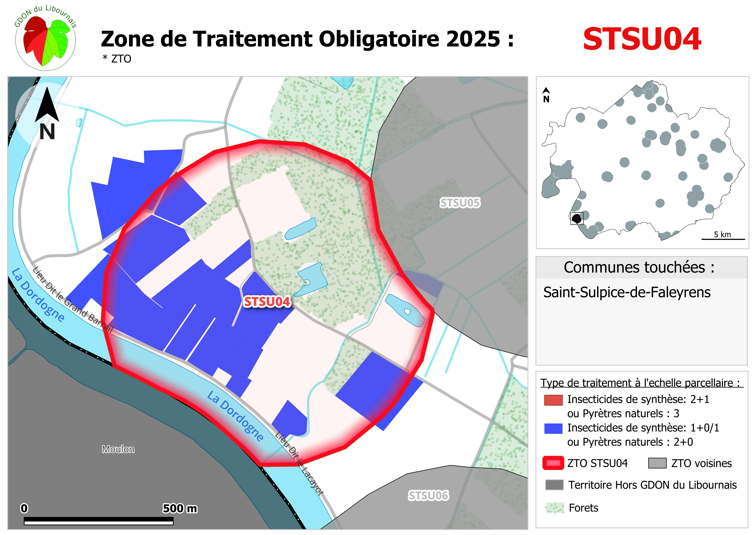
Task: Click the black STSU04 marker on overview map
Action: pos(576,218)
